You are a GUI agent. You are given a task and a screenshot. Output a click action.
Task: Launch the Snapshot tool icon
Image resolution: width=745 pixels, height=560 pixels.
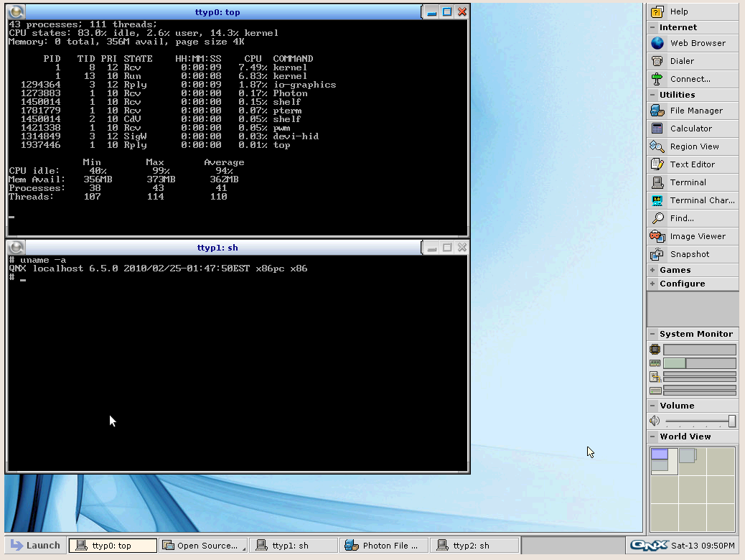[x=657, y=254]
